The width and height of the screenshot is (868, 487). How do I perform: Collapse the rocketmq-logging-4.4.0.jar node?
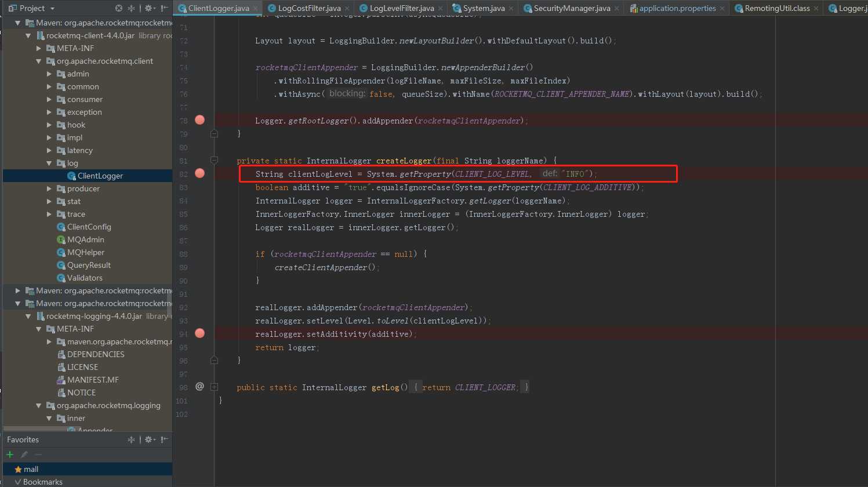(28, 316)
